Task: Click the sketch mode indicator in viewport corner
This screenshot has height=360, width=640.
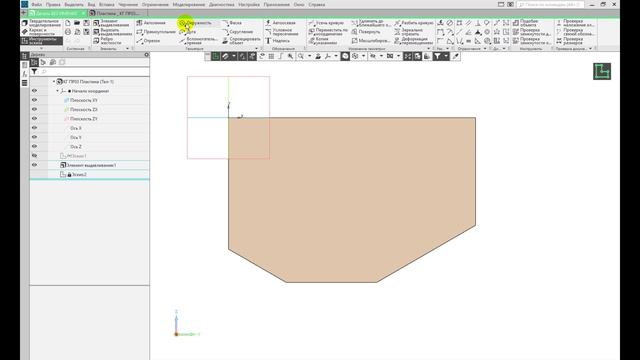Action: [602, 71]
